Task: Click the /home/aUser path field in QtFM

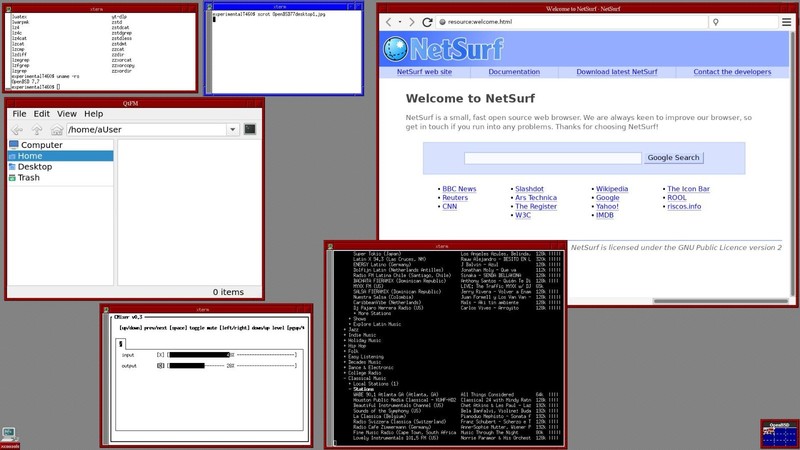Action: (146, 130)
